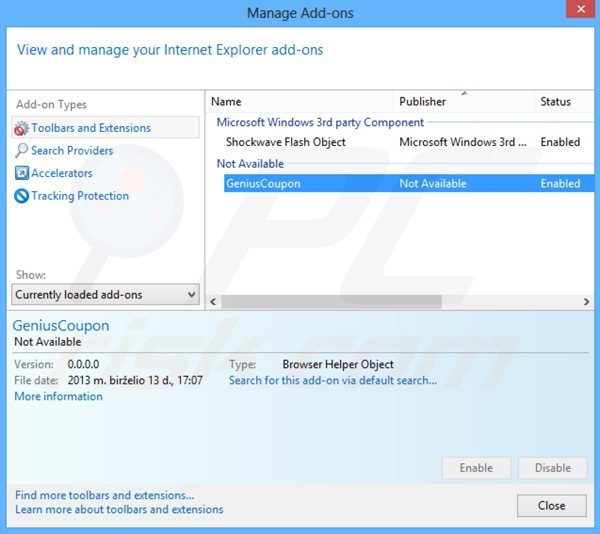Sort list by Status column header
Image resolution: width=600 pixels, height=534 pixels.
564,101
